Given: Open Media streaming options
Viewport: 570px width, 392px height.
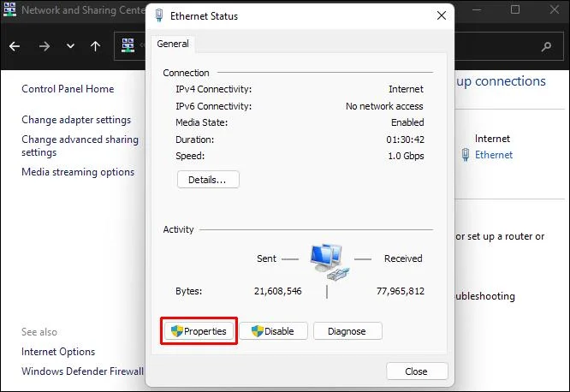Looking at the screenshot, I should click(78, 172).
